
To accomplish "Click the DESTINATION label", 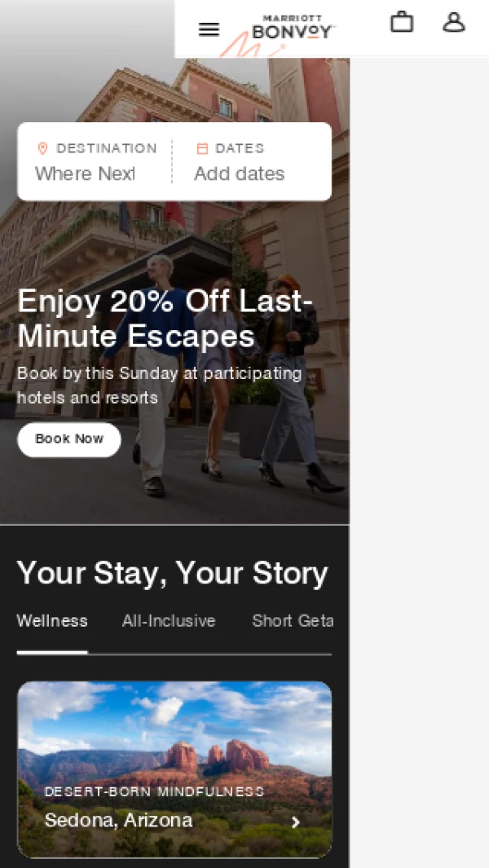I will point(107,148).
